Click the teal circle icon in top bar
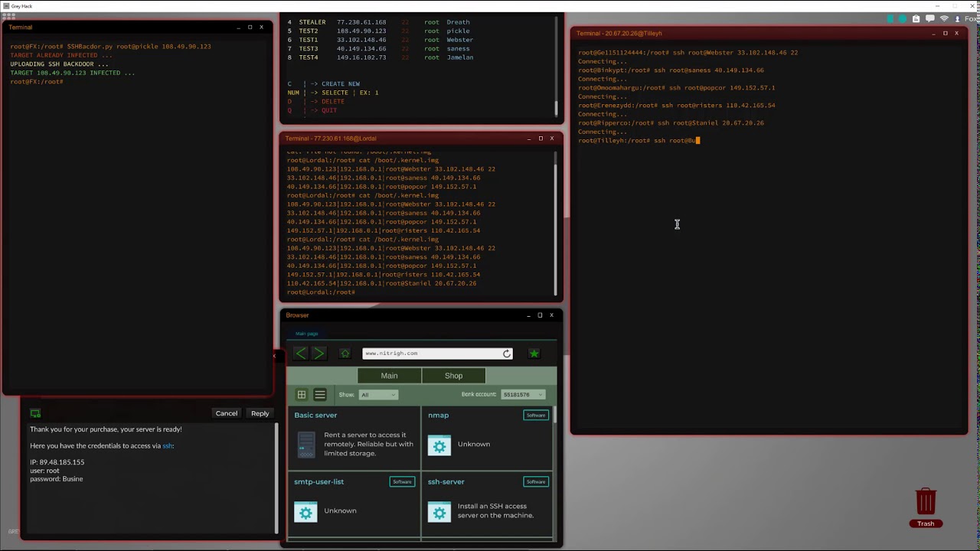980x551 pixels. click(903, 18)
